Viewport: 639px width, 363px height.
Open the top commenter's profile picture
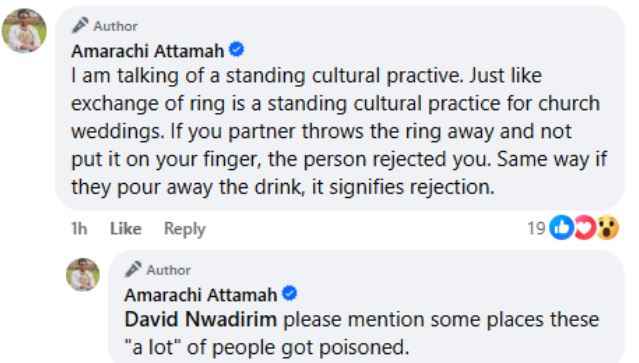click(x=24, y=31)
